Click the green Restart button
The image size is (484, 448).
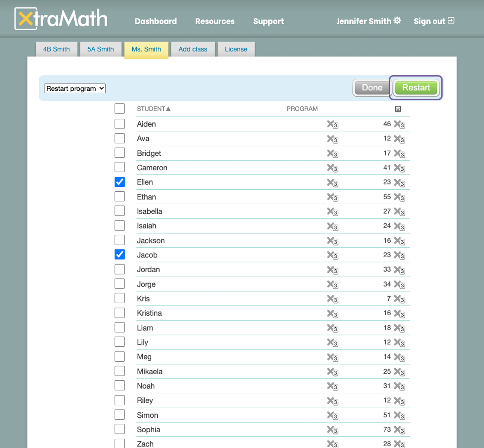coord(416,88)
